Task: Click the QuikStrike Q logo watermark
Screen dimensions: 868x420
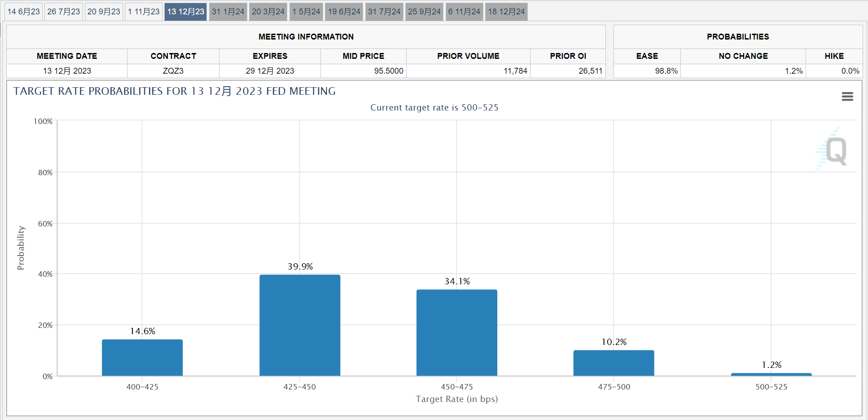Action: 834,150
